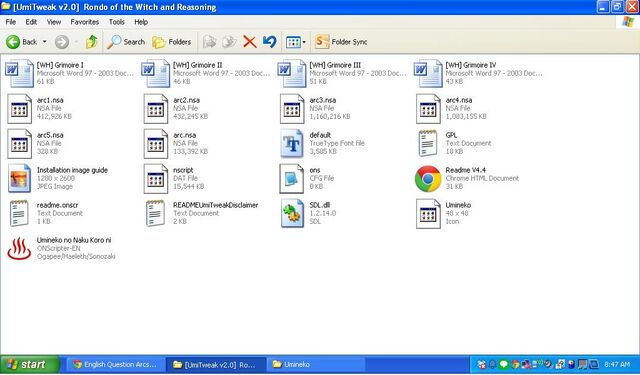The height and width of the screenshot is (375, 640).
Task: Switch to English Question Arcs taskbar button
Action: click(115, 364)
